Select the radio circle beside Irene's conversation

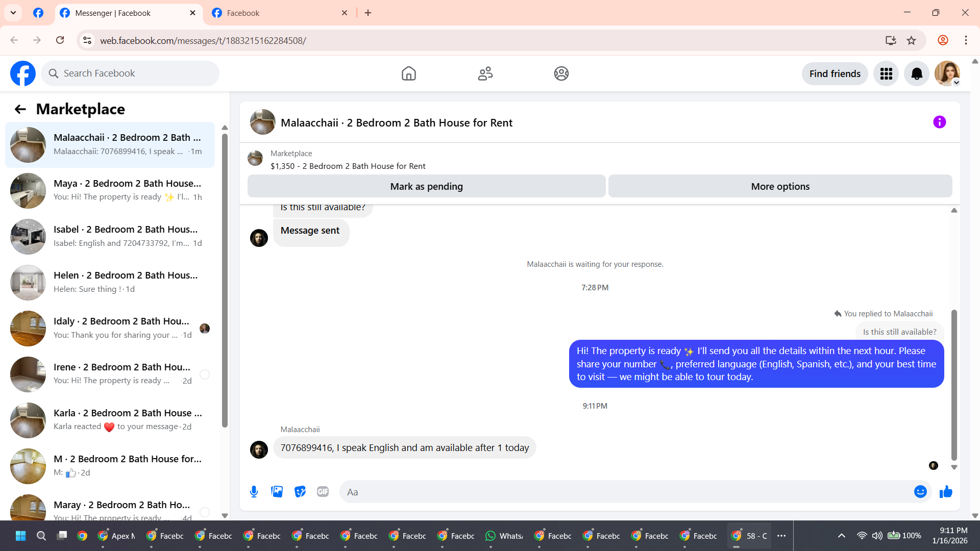tap(205, 374)
